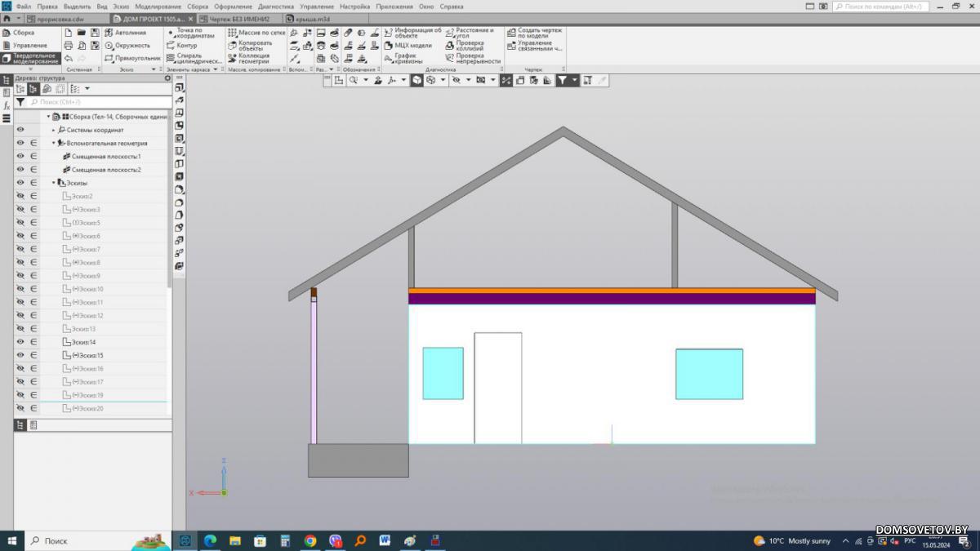This screenshot has width=980, height=551.
Task: Open Chrome from the taskbar
Action: click(310, 540)
